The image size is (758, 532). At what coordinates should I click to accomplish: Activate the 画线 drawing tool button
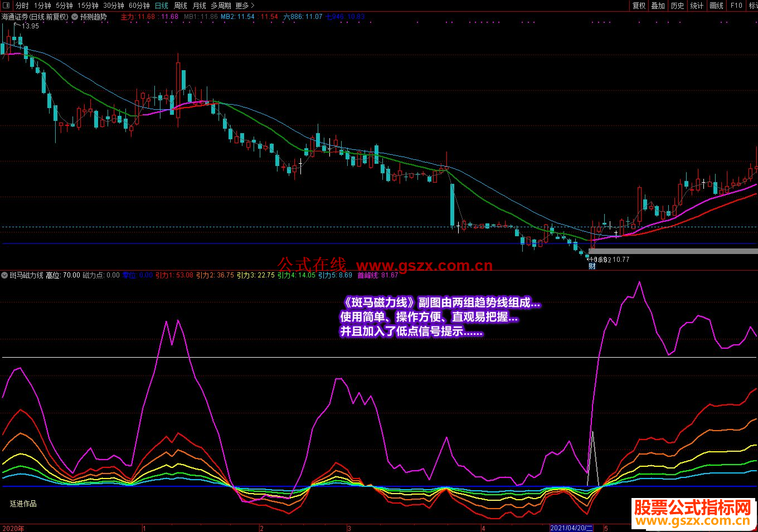point(717,6)
